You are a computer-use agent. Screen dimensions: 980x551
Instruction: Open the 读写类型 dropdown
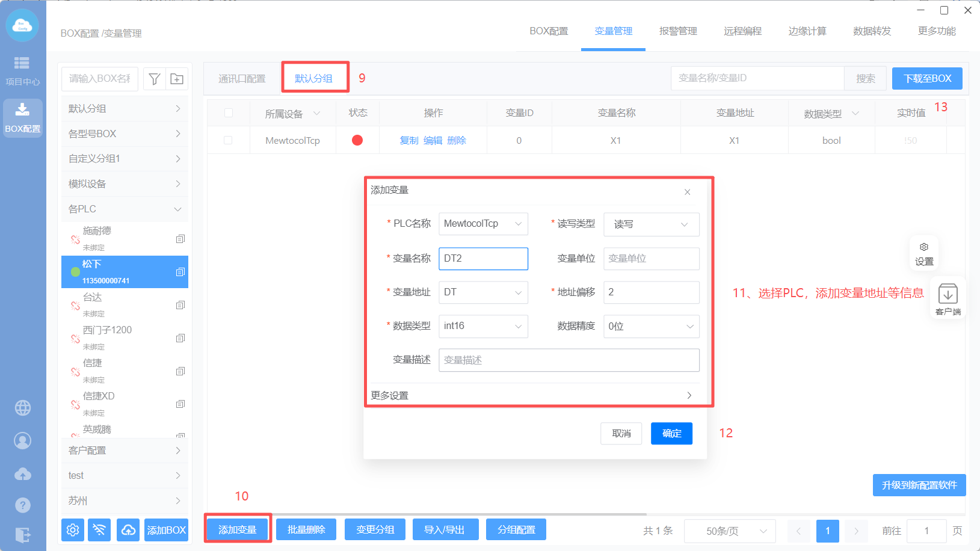click(x=651, y=224)
